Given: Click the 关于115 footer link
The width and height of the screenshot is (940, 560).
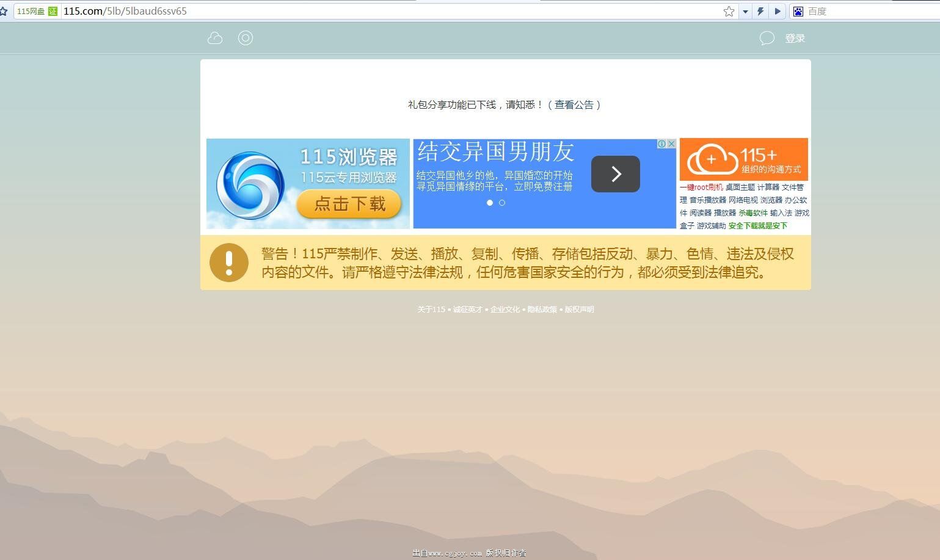Looking at the screenshot, I should tap(432, 310).
